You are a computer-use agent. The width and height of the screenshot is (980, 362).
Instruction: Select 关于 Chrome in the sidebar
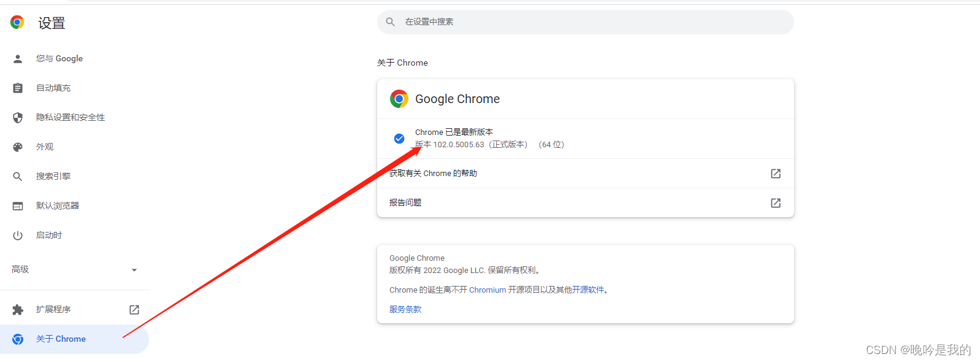(x=75, y=339)
